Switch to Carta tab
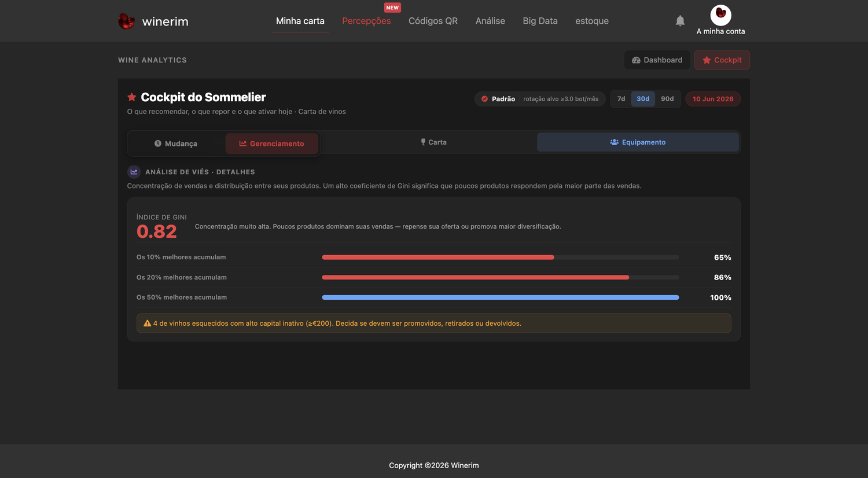868x478 pixels. [x=433, y=142]
